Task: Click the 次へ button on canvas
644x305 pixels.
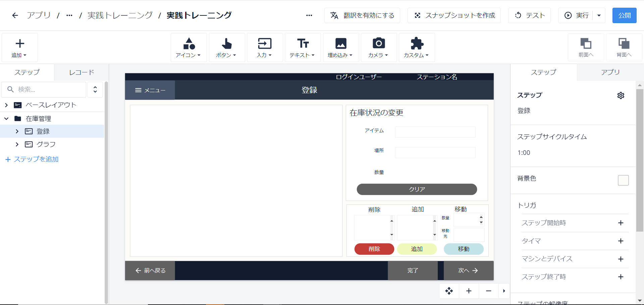Action: (469, 270)
